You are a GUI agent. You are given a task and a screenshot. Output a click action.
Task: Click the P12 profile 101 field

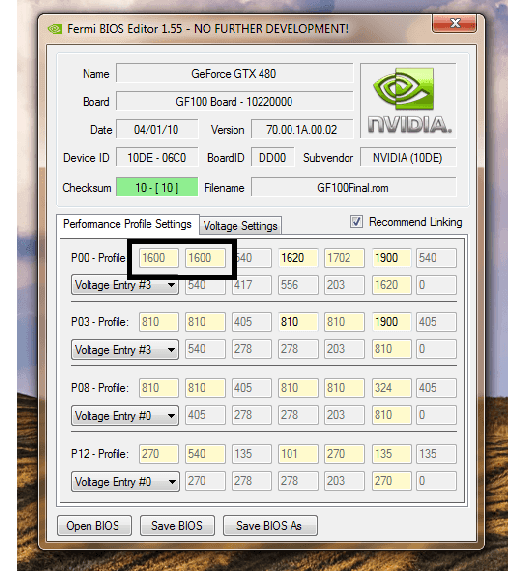click(298, 454)
